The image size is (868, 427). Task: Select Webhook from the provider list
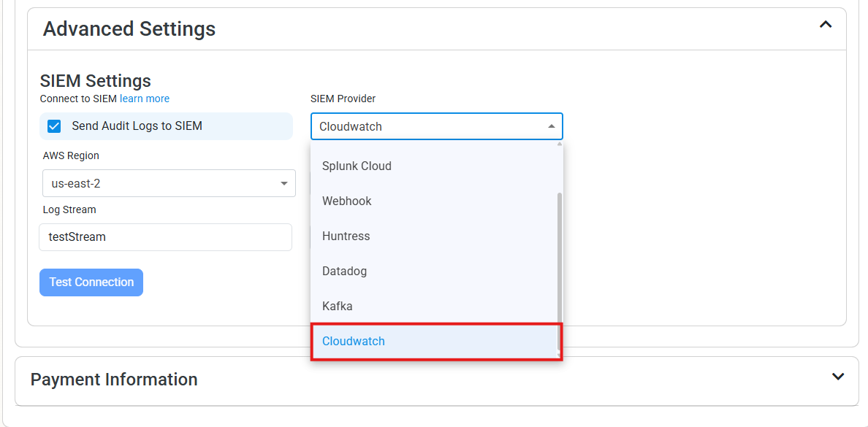tap(347, 201)
